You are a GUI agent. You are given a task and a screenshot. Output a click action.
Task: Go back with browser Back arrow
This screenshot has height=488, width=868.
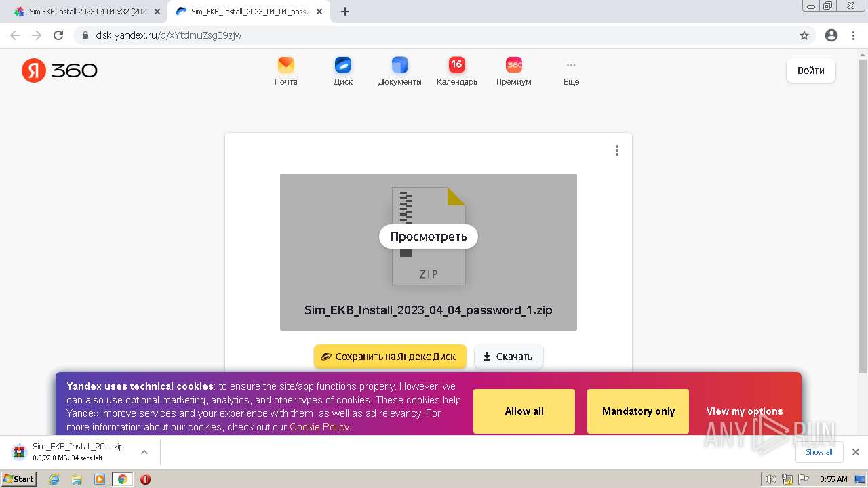pyautogui.click(x=15, y=35)
